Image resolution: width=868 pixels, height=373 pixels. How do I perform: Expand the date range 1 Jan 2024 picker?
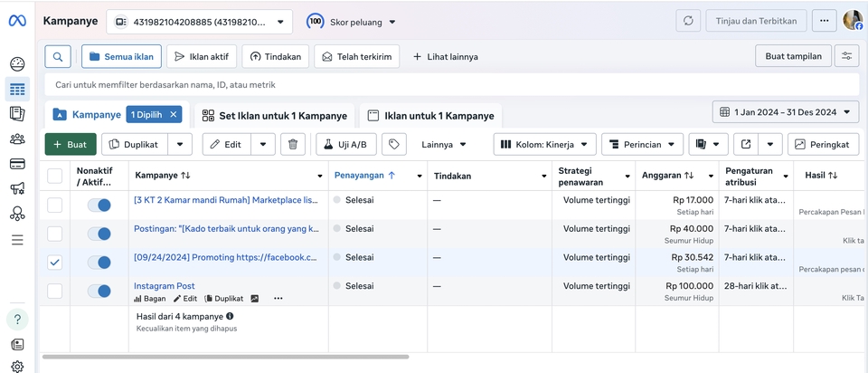pos(785,112)
